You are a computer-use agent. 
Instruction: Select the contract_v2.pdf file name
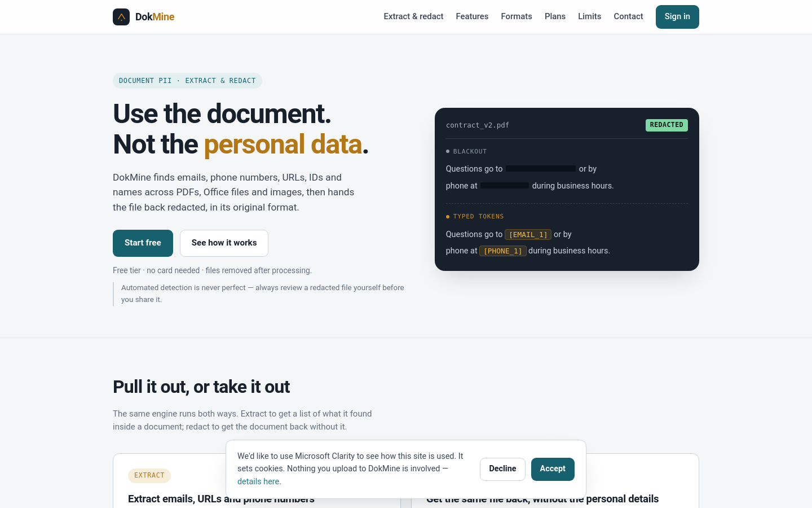478,125
